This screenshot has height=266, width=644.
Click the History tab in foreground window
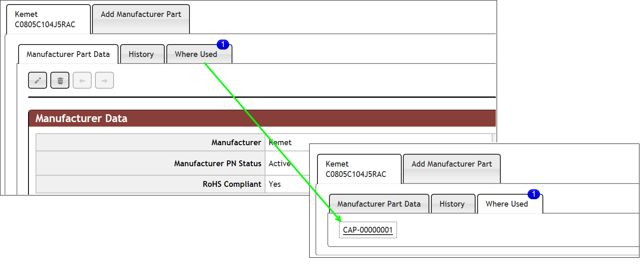tap(453, 204)
